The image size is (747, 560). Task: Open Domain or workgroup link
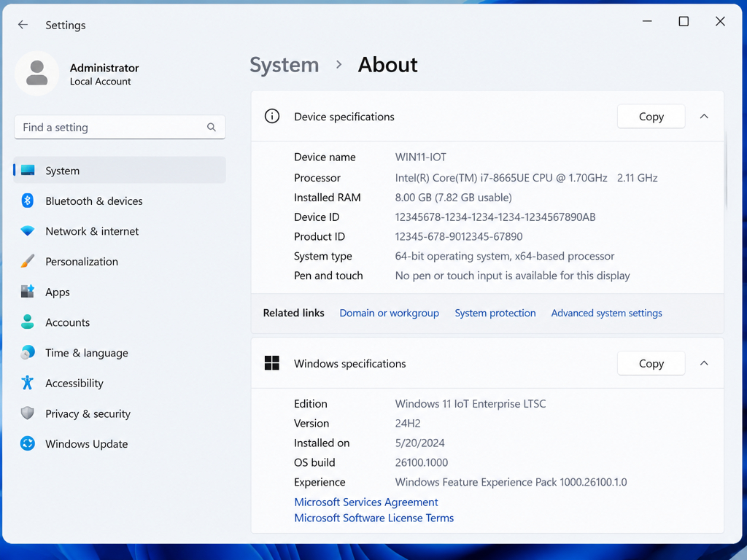pos(390,313)
